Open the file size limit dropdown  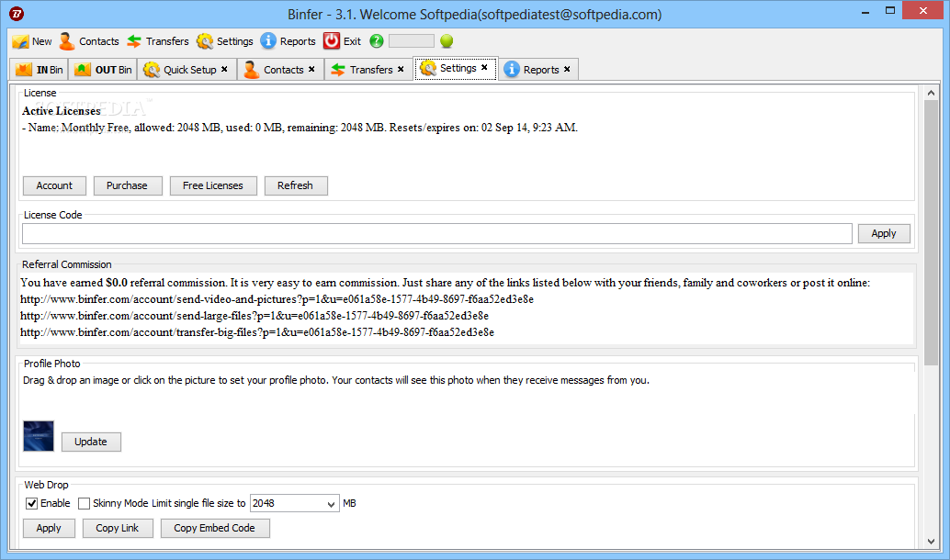pos(332,504)
